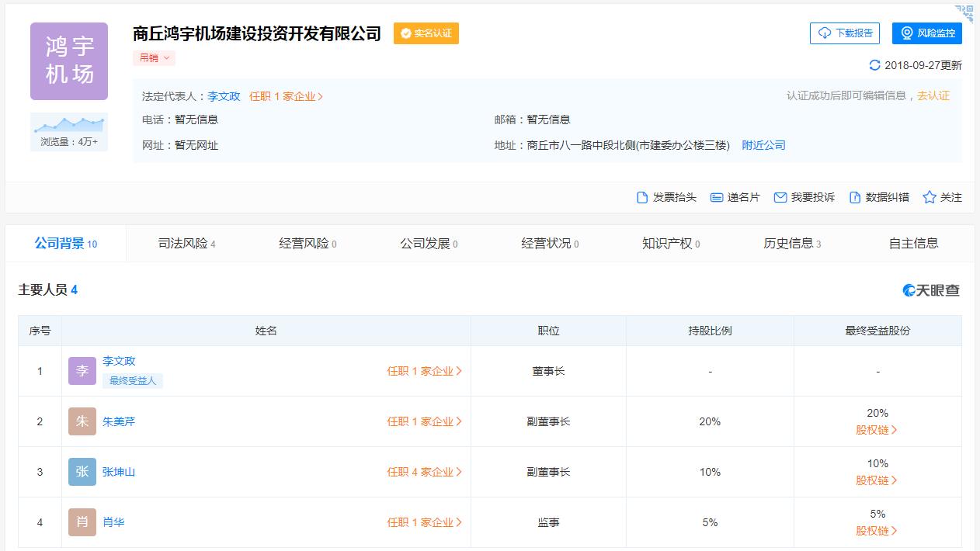The height and width of the screenshot is (551, 980).
Task: Click legal representative 李文政's name link
Action: 223,95
